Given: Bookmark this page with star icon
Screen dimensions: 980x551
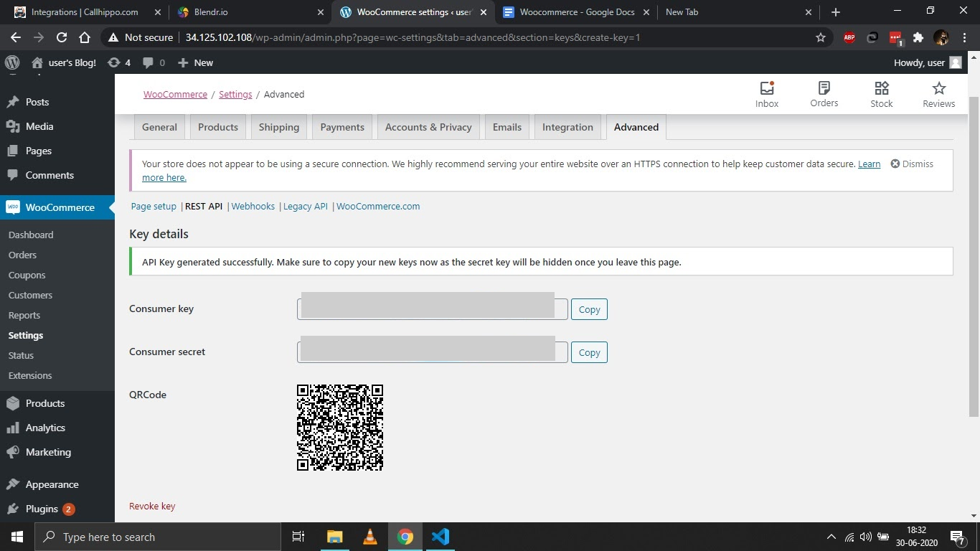Looking at the screenshot, I should click(x=821, y=37).
